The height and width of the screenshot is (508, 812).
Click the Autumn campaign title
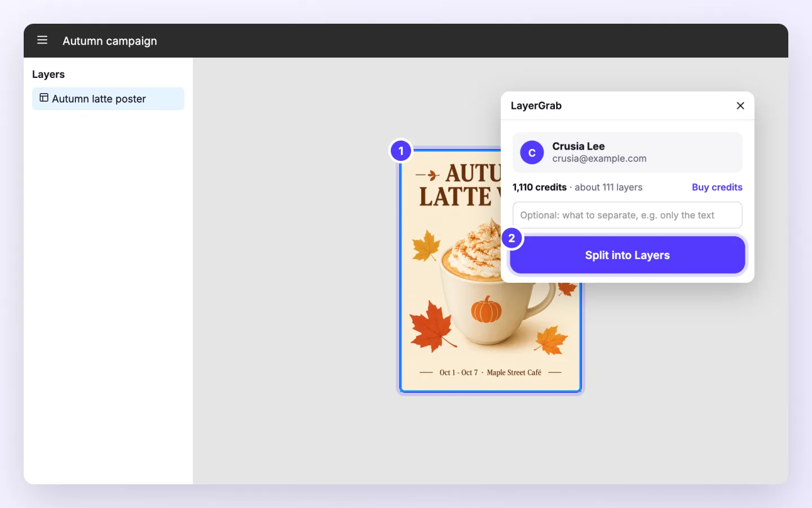pyautogui.click(x=109, y=41)
